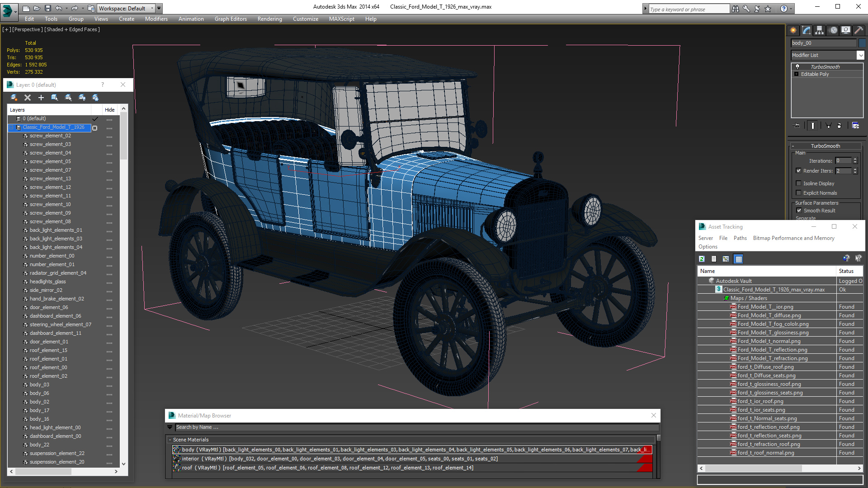Click the Pin Stack icon under modifier stack
This screenshot has height=488, width=868.
[797, 126]
